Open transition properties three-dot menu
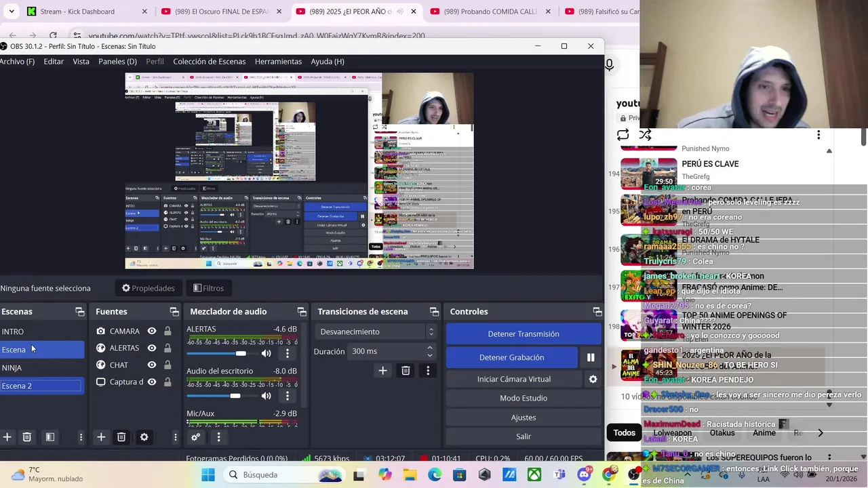The height and width of the screenshot is (488, 868). click(428, 370)
